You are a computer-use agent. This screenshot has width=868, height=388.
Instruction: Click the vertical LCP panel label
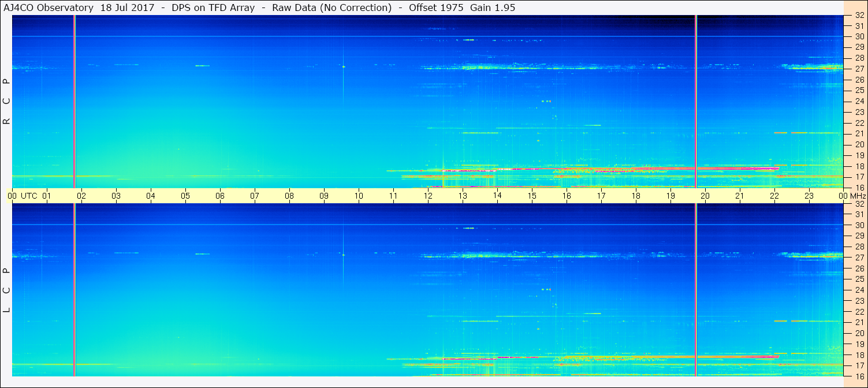coord(7,290)
